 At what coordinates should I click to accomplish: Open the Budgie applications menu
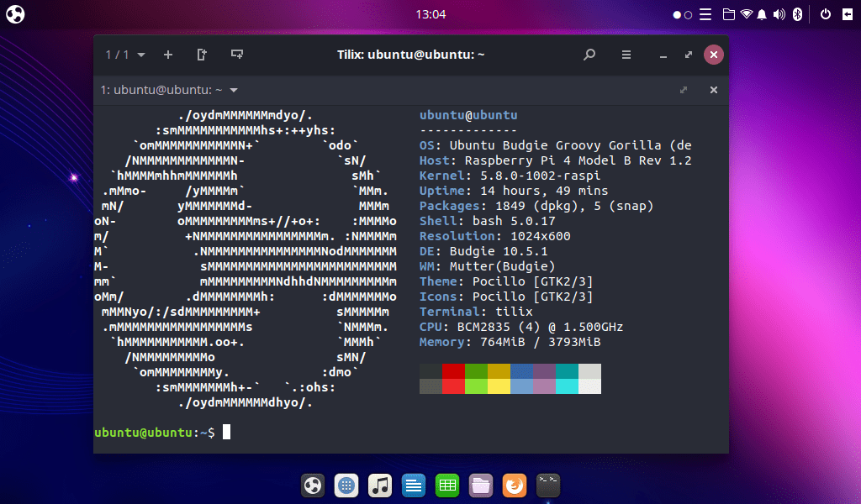click(x=14, y=14)
